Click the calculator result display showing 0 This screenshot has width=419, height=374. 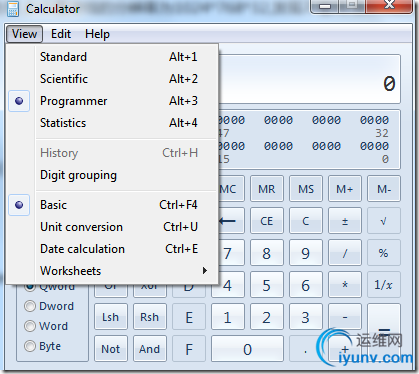pos(309,79)
